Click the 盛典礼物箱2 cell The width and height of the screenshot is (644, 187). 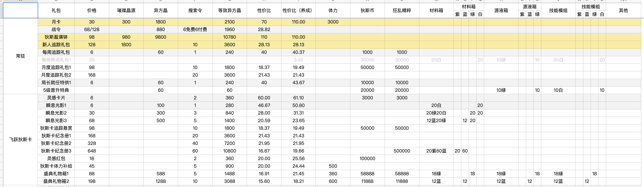tap(56, 181)
